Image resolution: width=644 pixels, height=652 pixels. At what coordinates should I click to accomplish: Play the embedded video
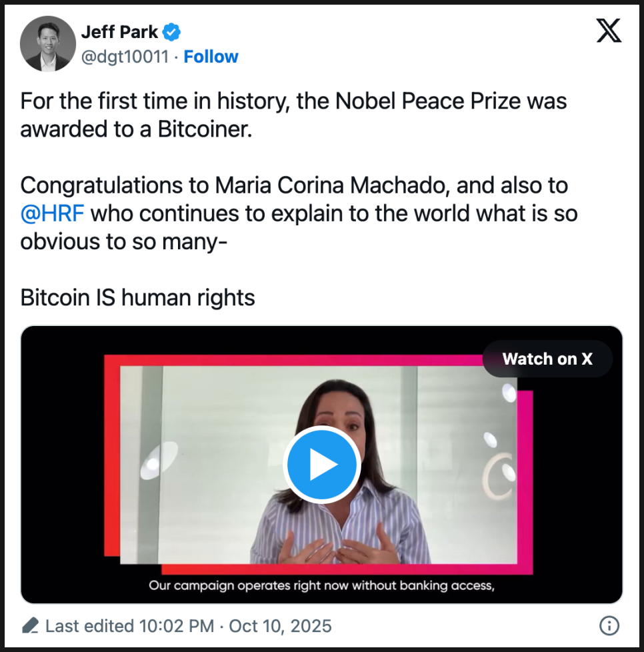[322, 465]
